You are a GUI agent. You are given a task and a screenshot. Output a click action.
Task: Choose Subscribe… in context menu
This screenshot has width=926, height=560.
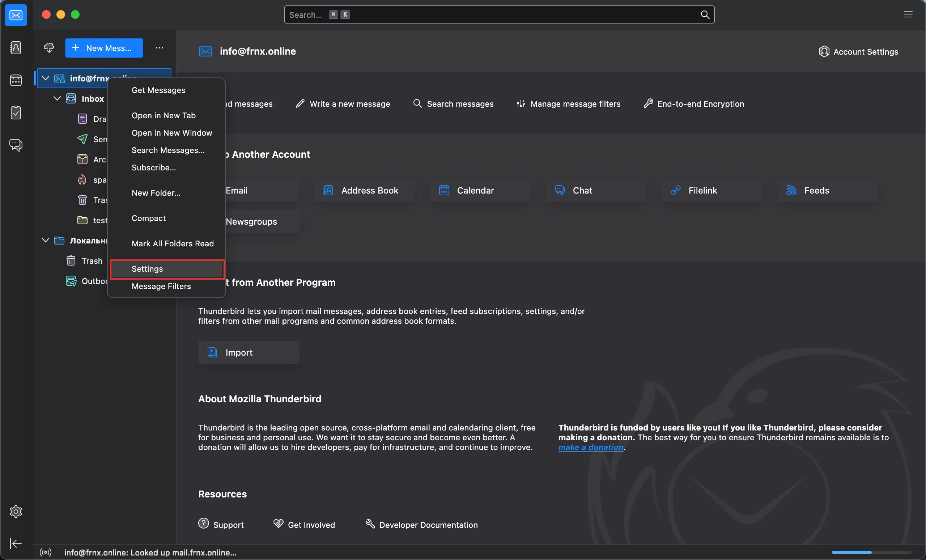pyautogui.click(x=166, y=167)
